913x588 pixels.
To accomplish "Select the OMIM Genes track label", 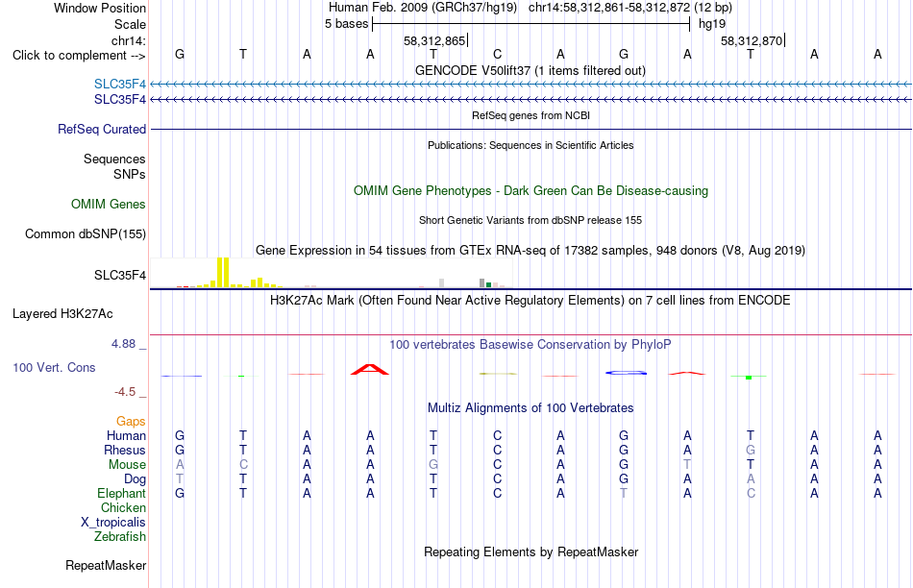I will point(109,205).
